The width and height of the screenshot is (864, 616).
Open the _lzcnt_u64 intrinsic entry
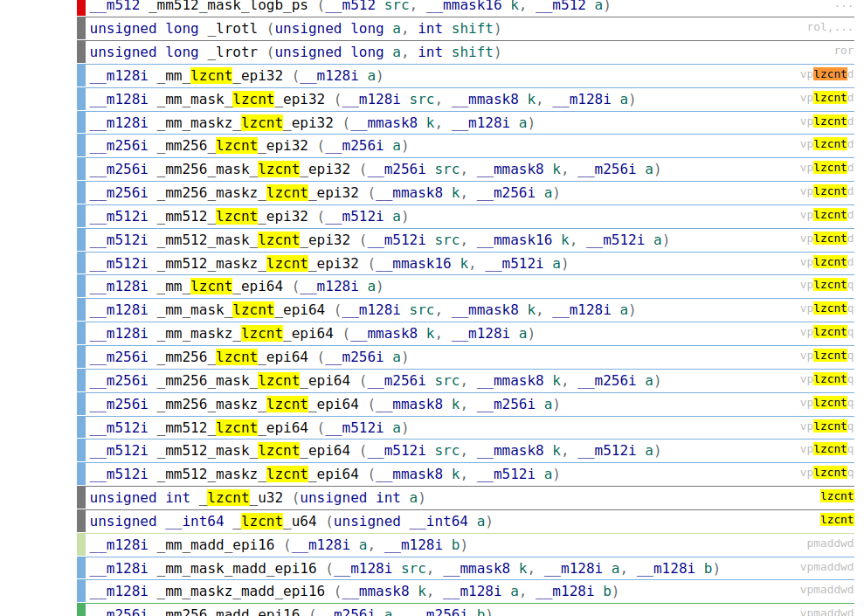coord(466,522)
